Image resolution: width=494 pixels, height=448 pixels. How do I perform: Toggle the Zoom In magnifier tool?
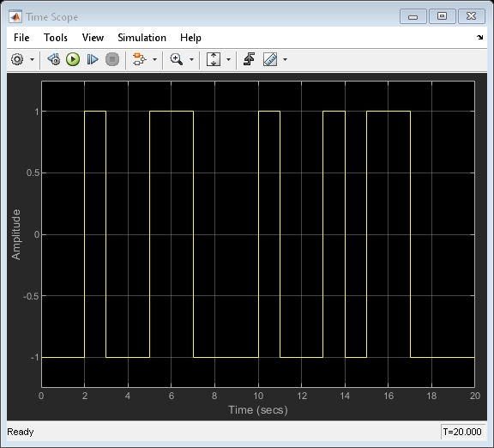[176, 59]
